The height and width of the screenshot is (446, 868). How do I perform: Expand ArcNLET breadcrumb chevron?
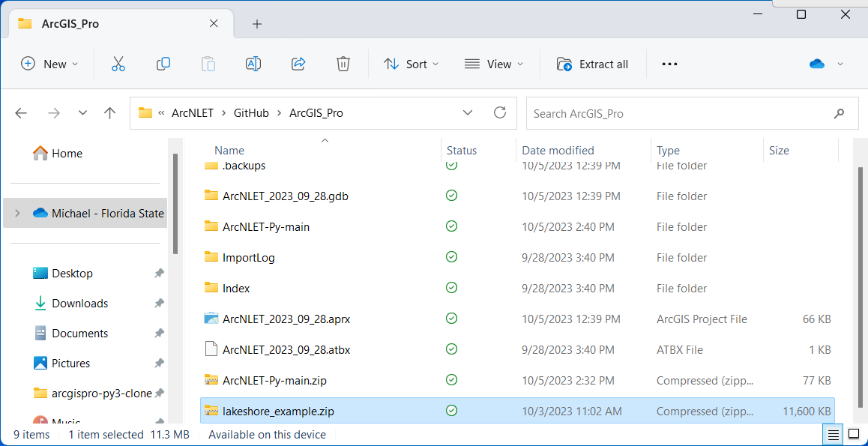(x=223, y=113)
